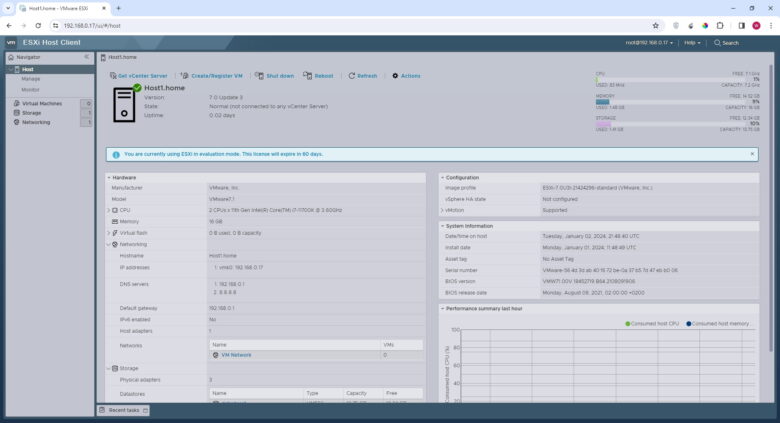780x423 pixels.
Task: Click the Storage icon in Navigator
Action: [x=16, y=113]
